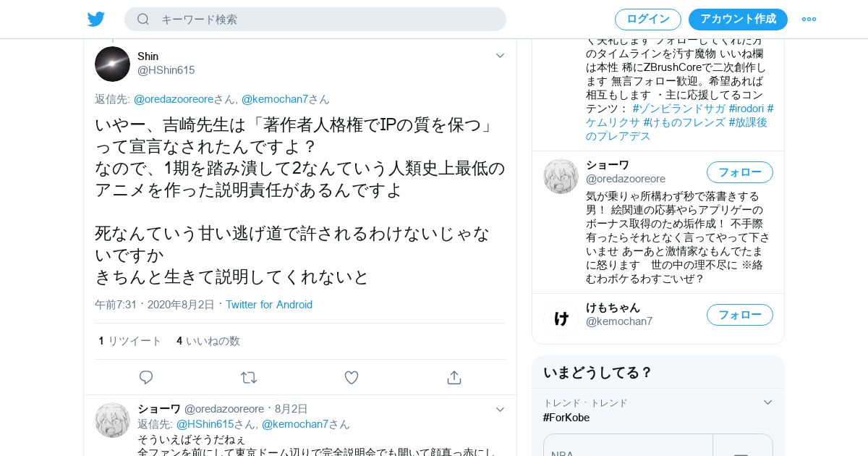Follow ショーワ with the フォロー button
The height and width of the screenshot is (456, 868).
click(x=740, y=172)
